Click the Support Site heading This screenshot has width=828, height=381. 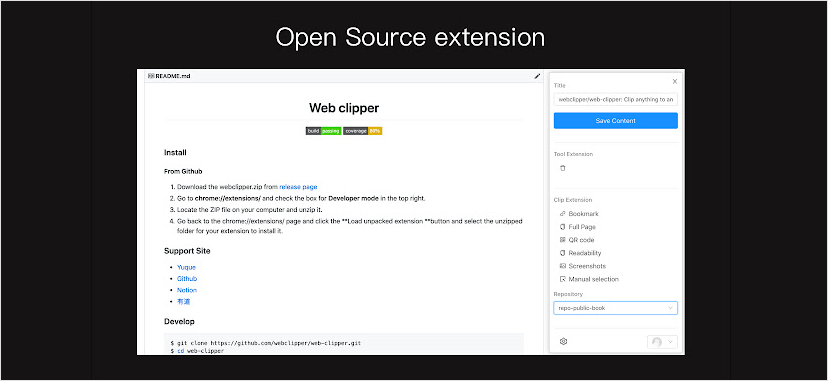[187, 251]
